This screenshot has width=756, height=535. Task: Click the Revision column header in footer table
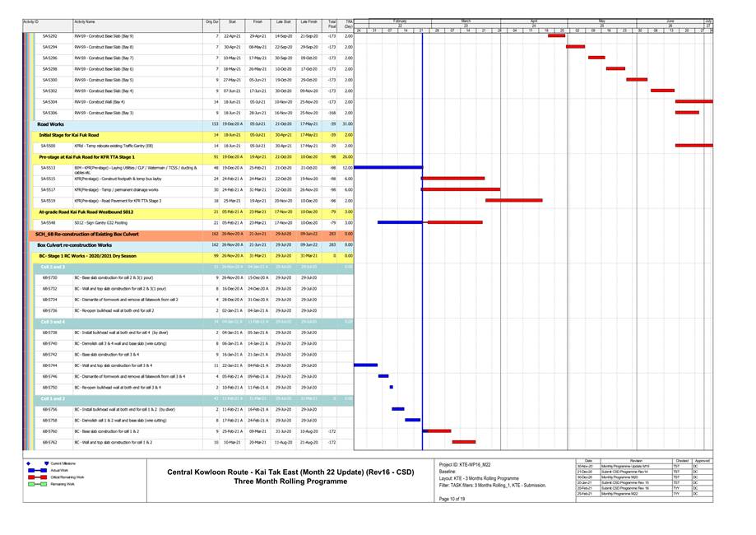coord(636,460)
